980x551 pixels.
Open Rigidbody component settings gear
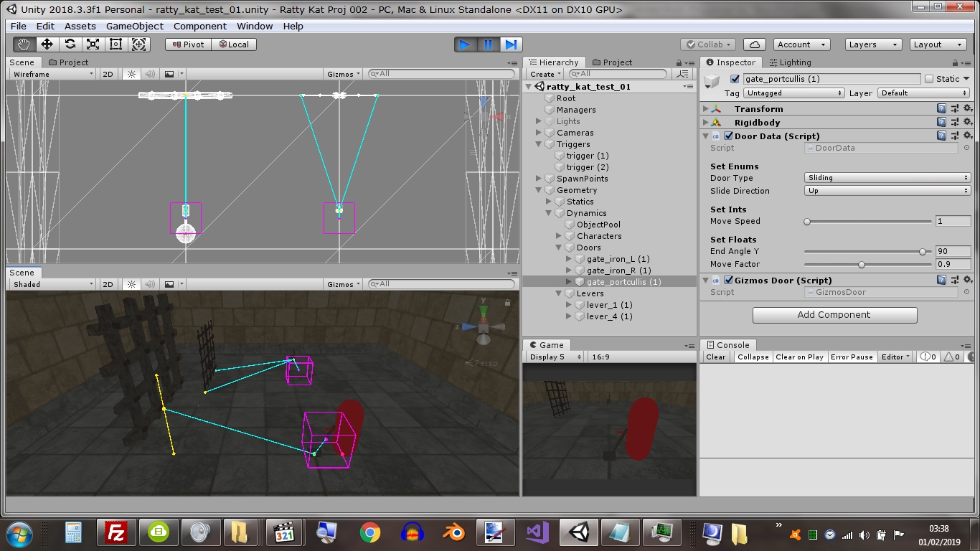[x=967, y=123]
